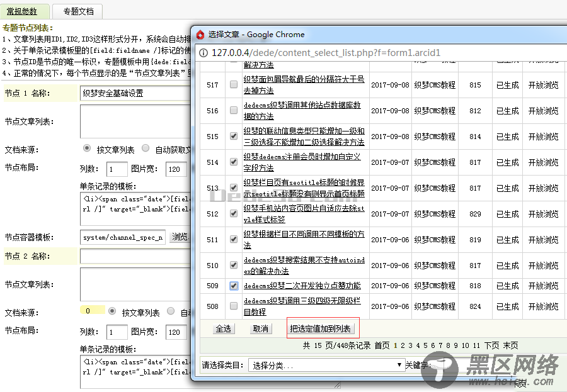Uncheck the checkbox for article 510
Screen dimensions: 567x392
[x=234, y=265]
